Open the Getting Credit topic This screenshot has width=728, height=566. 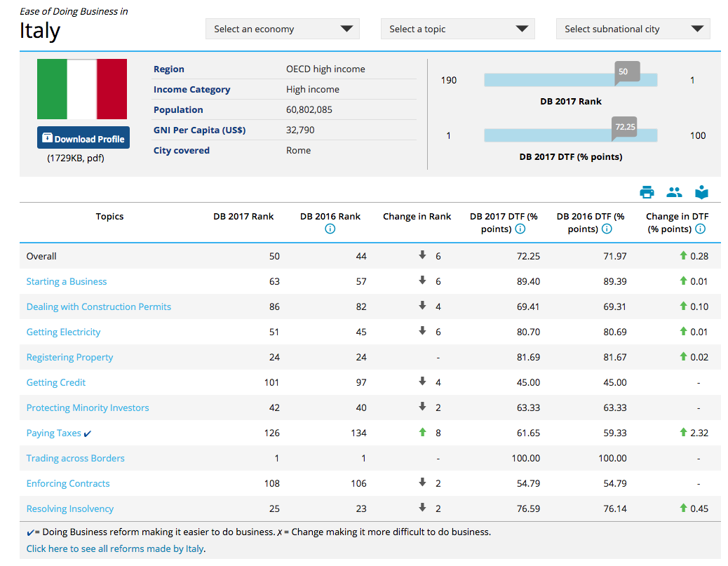(x=55, y=383)
